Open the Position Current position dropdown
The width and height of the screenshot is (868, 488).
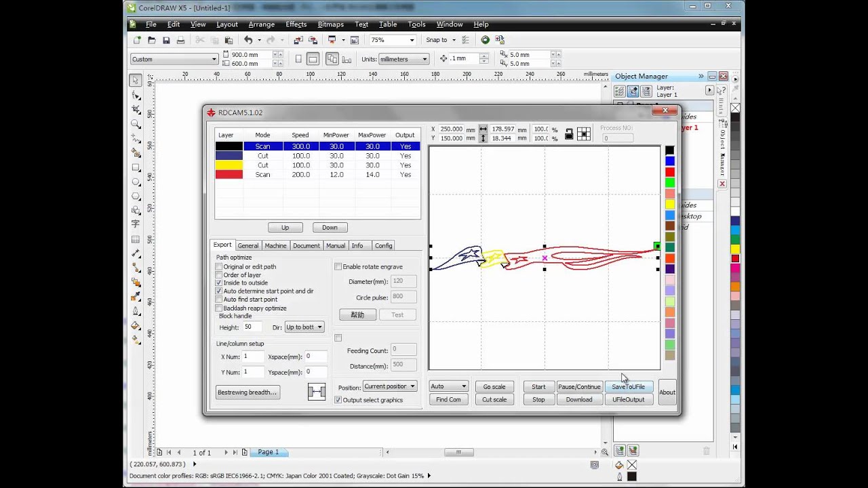(390, 386)
